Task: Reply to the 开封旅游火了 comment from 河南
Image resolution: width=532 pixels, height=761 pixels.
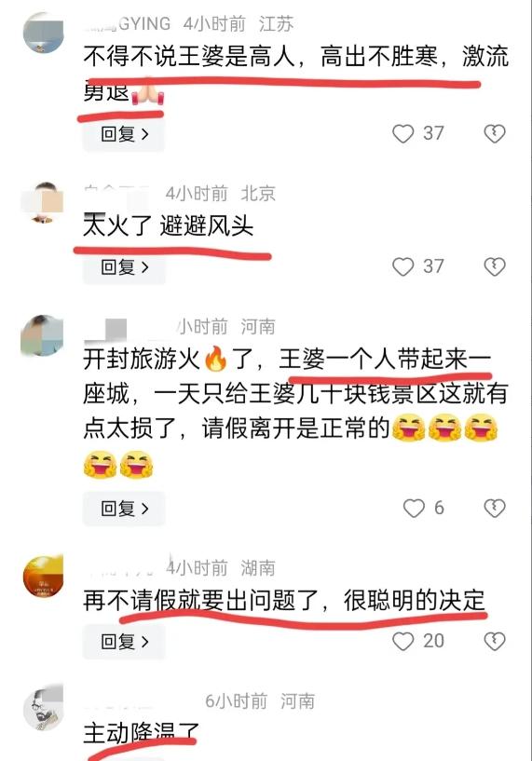Action: pos(124,509)
